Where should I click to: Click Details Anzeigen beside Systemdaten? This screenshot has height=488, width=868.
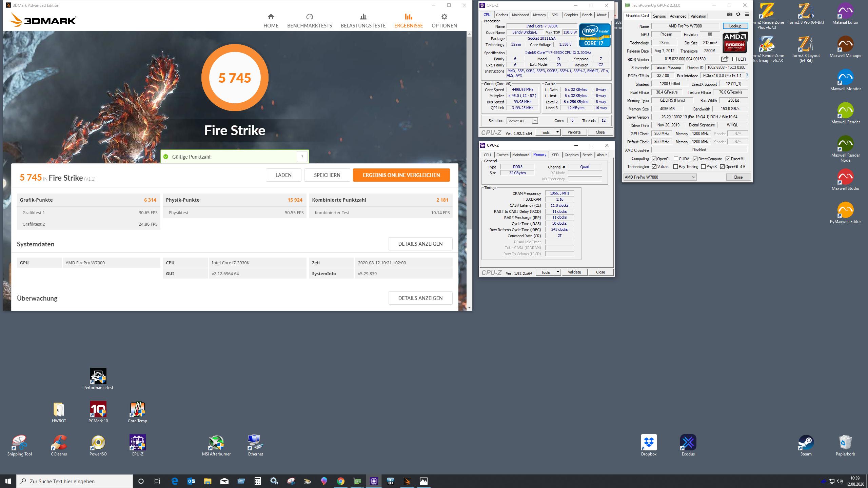(x=420, y=244)
